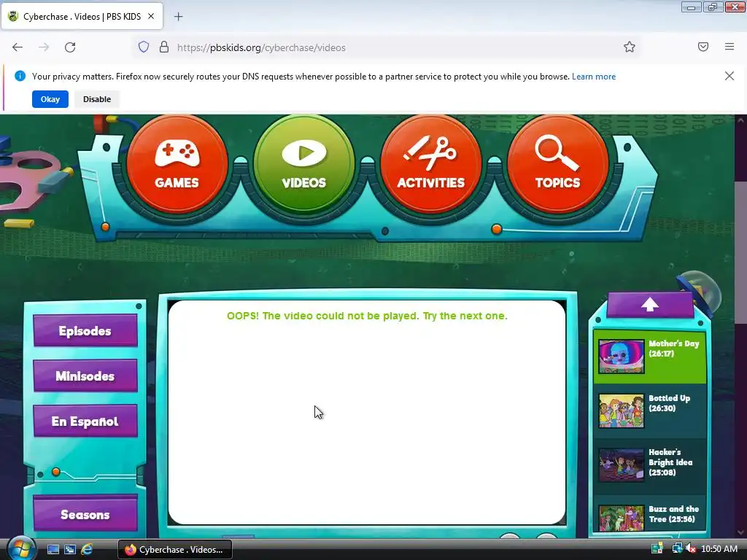747x560 pixels.
Task: Click the taskbar clock 10:50 AM
Action: pyautogui.click(x=719, y=549)
